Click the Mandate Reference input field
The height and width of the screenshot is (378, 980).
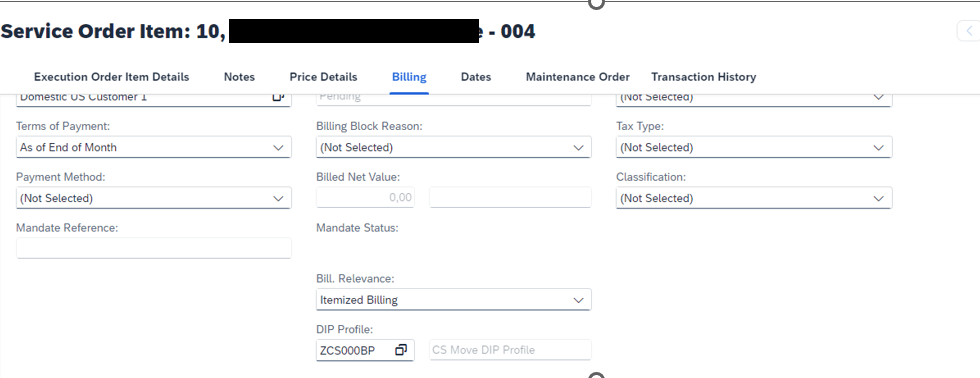point(154,248)
